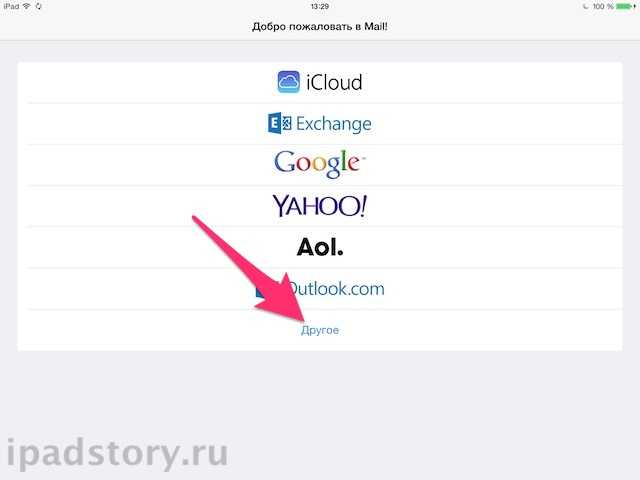Select the Aol. logo

point(320,247)
